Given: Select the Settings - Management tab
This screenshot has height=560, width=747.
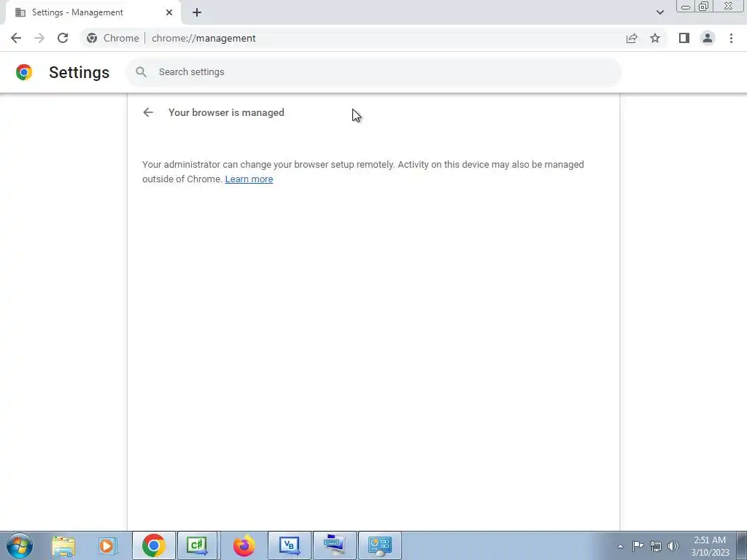Looking at the screenshot, I should coord(93,12).
